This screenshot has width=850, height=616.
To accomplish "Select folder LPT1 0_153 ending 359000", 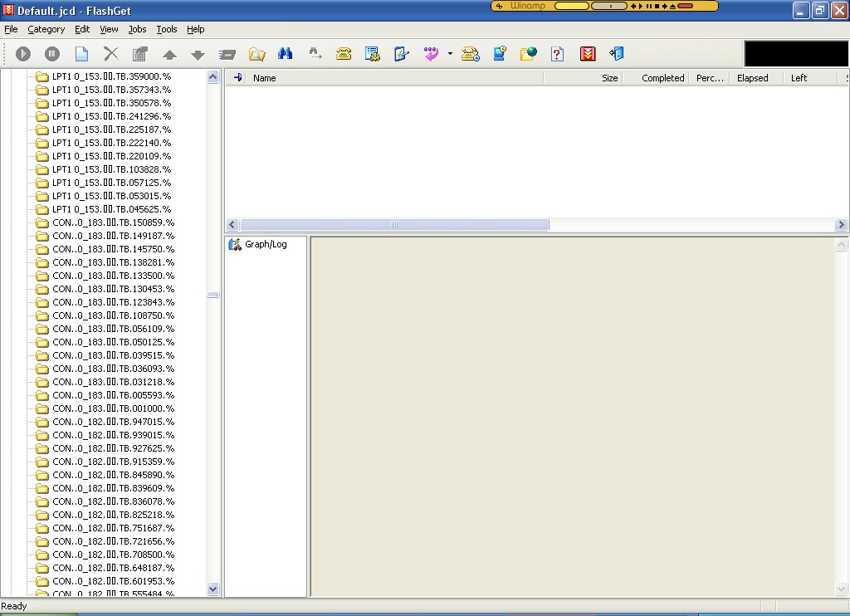I will [x=111, y=76].
